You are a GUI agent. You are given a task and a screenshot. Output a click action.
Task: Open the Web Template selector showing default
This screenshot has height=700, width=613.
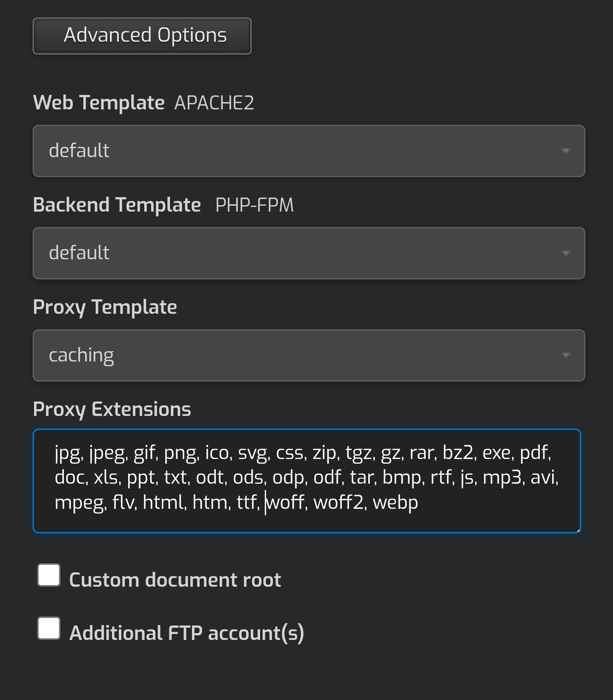click(x=309, y=151)
